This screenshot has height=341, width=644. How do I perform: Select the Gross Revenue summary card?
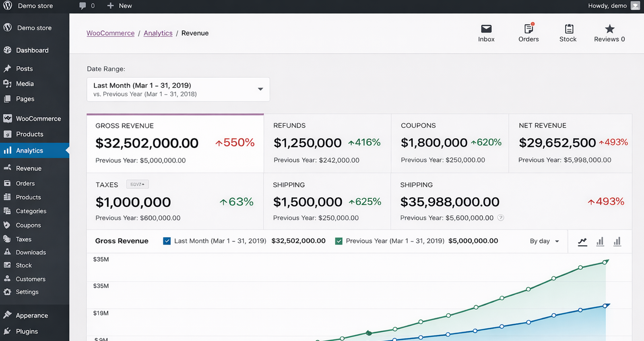tap(175, 143)
